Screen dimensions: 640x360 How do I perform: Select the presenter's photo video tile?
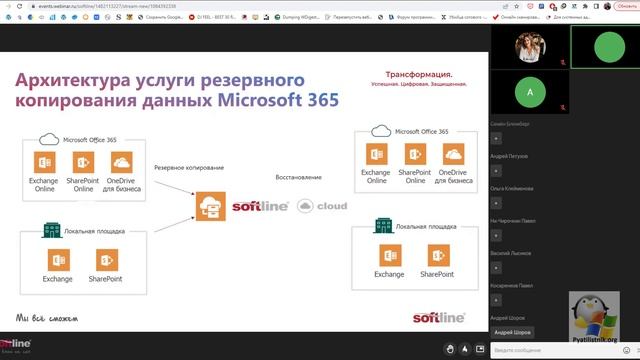530,47
